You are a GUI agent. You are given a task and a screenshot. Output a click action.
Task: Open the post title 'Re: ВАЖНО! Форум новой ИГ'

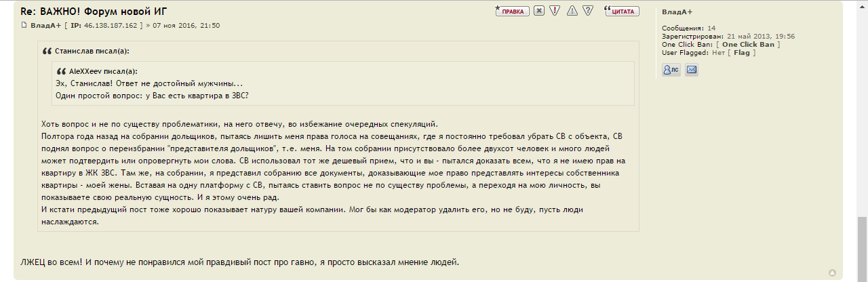pos(94,11)
